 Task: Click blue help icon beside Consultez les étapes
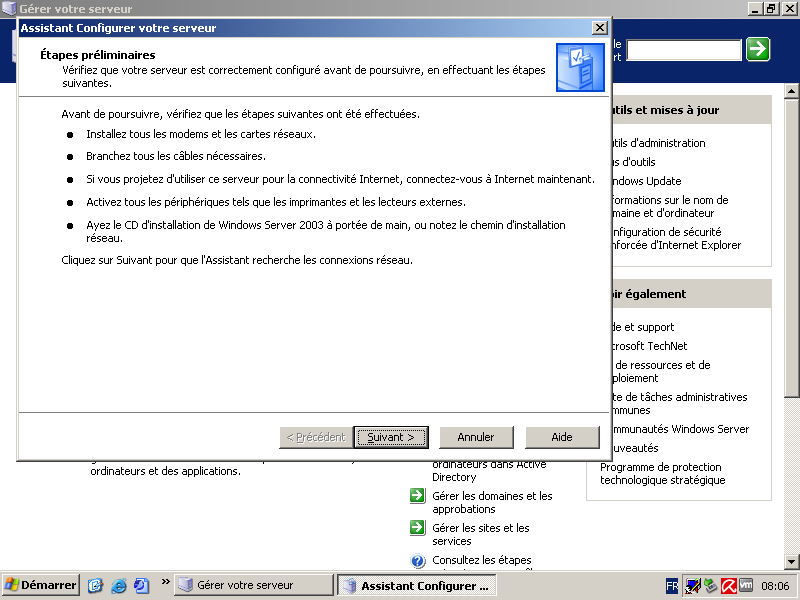418,561
